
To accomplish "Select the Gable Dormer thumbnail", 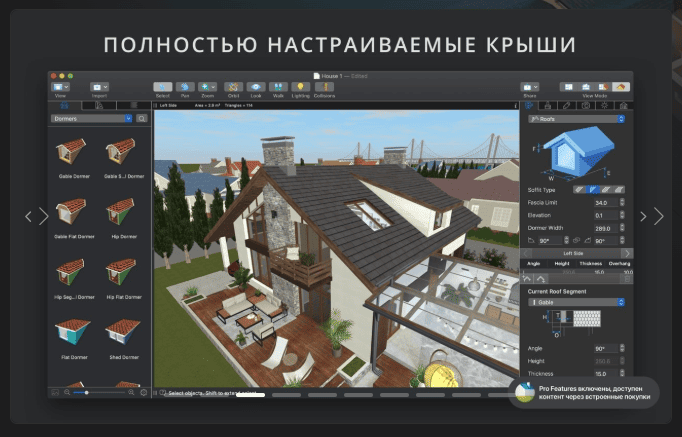I will pyautogui.click(x=71, y=151).
